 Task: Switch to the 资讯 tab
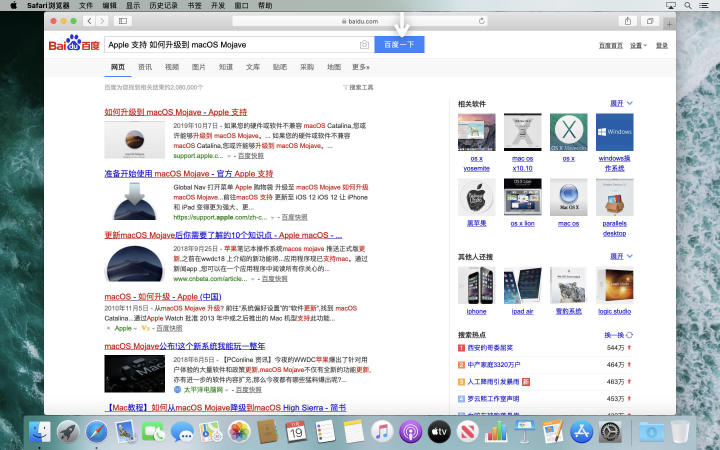click(145, 67)
